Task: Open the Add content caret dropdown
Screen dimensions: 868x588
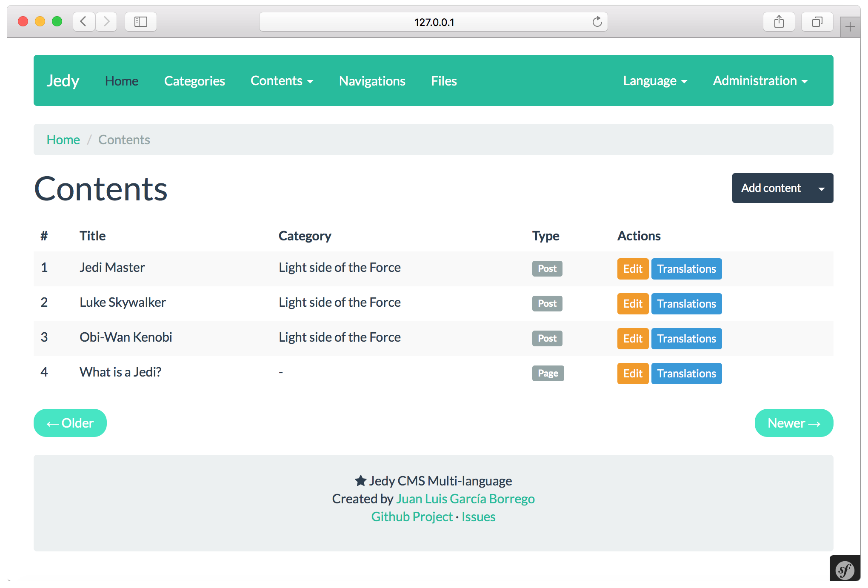Action: pyautogui.click(x=821, y=188)
